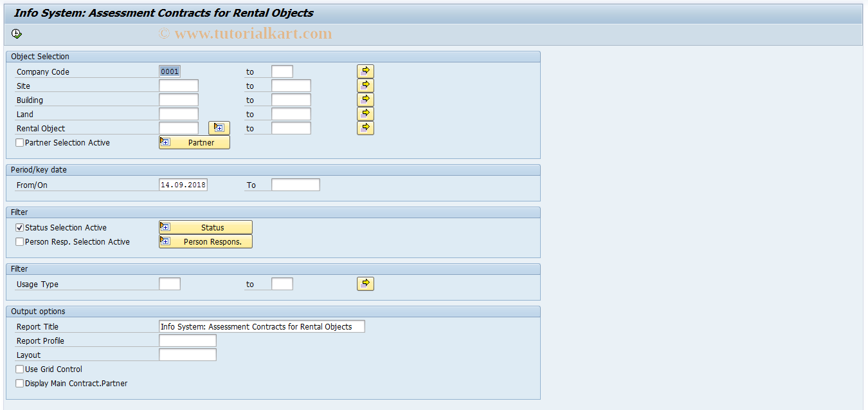Click the Company Code label
The height and width of the screenshot is (410, 868).
pos(43,72)
